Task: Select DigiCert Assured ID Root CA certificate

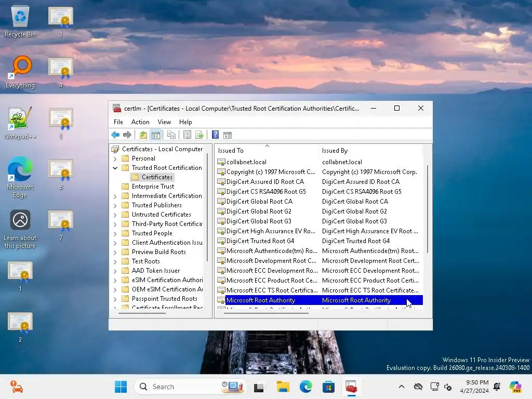Action: 320,181
